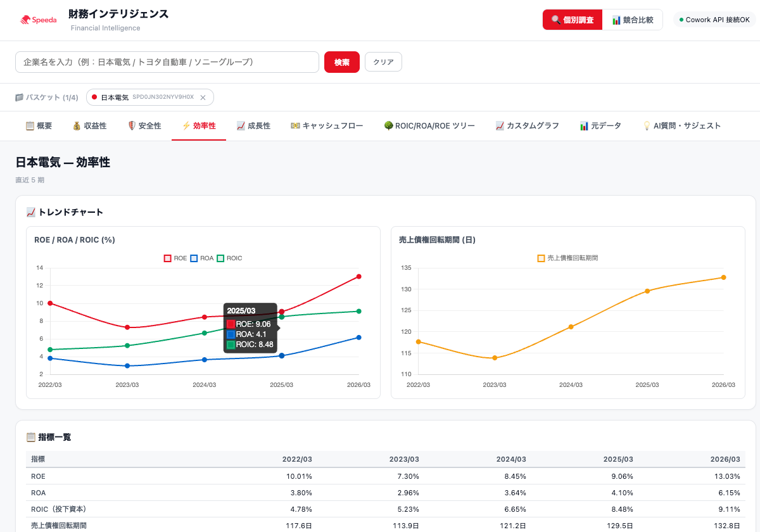Click the トレンドチャート section heading

65,212
